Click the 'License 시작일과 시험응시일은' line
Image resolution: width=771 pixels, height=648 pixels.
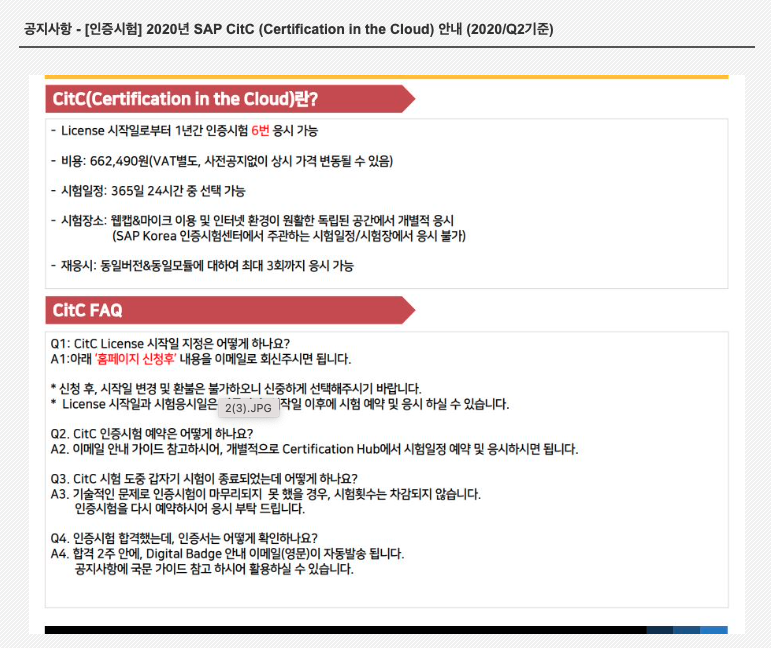pyautogui.click(x=280, y=404)
